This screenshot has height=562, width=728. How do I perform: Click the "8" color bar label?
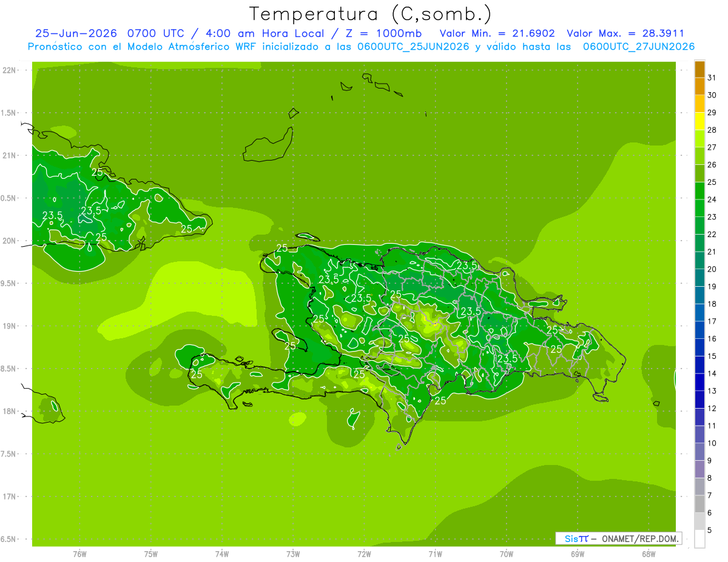pos(710,478)
